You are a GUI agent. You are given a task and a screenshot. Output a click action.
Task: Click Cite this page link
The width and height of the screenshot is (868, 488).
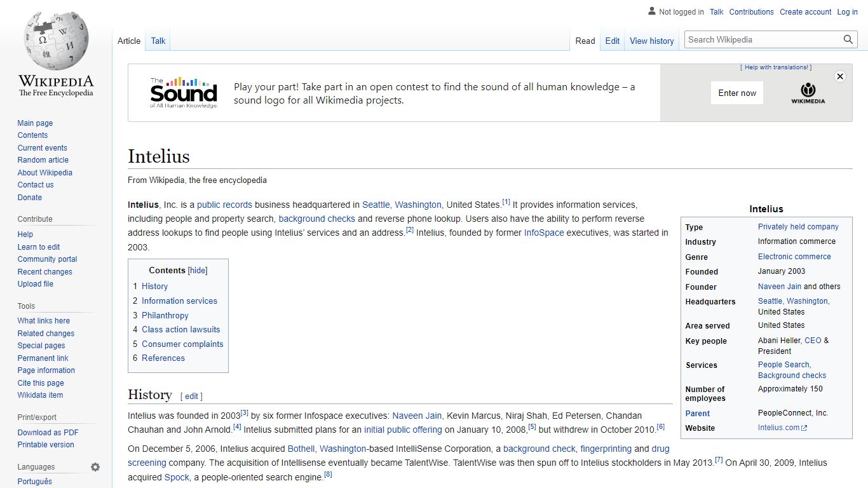(41, 383)
